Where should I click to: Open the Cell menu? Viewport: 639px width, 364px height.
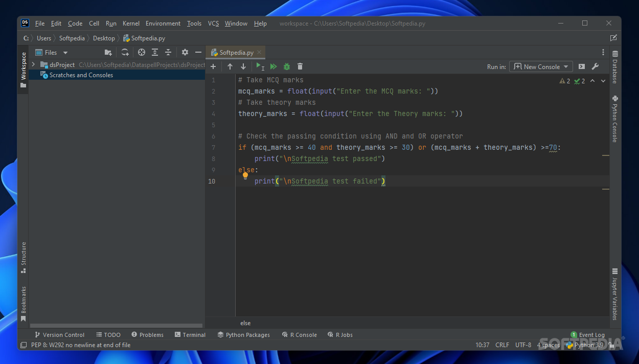click(x=94, y=24)
